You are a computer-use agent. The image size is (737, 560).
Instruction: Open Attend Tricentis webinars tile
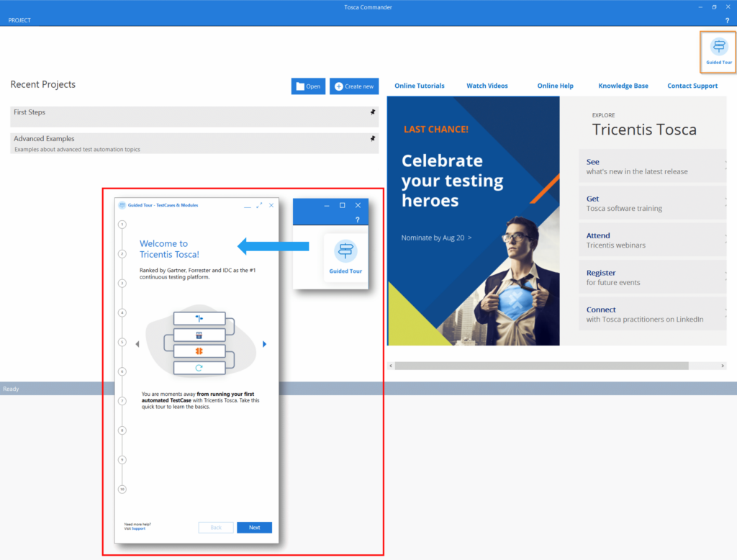(x=652, y=240)
